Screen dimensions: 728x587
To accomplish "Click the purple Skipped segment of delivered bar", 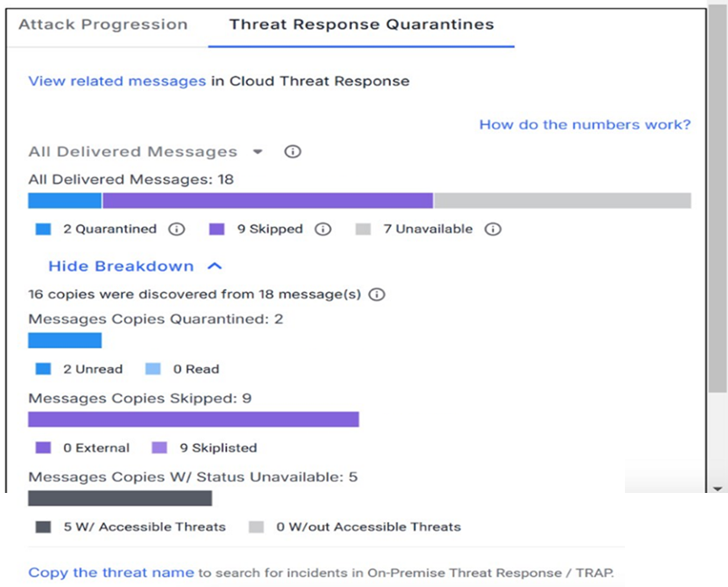I will 268,201.
